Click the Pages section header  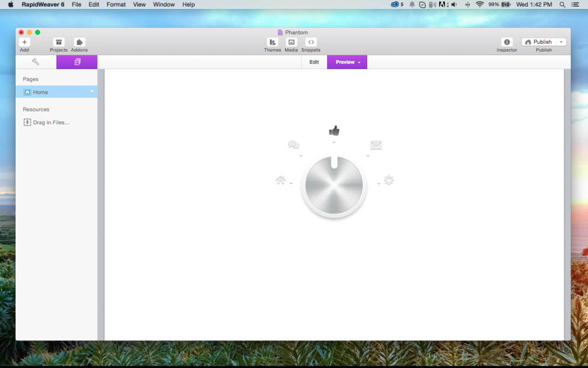[x=31, y=79]
